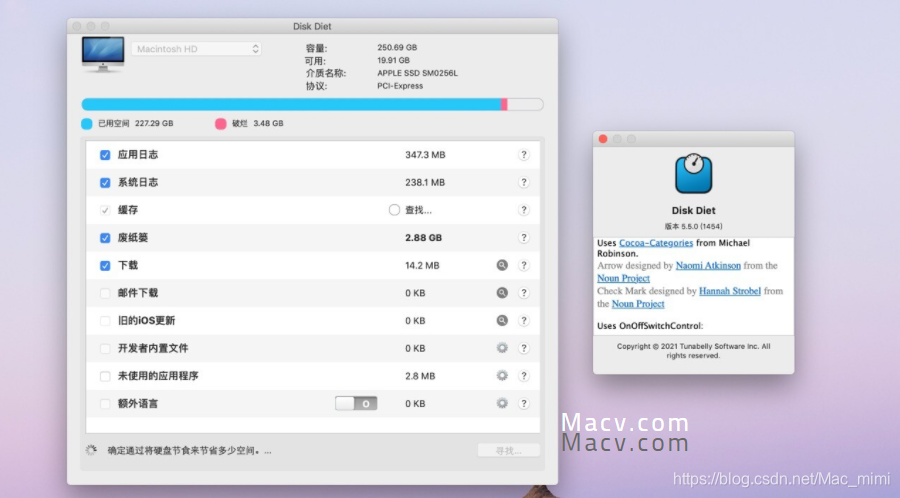Screen dimensions: 900x498
Task: Open help for 开发者内置文件 row
Action: coord(523,348)
